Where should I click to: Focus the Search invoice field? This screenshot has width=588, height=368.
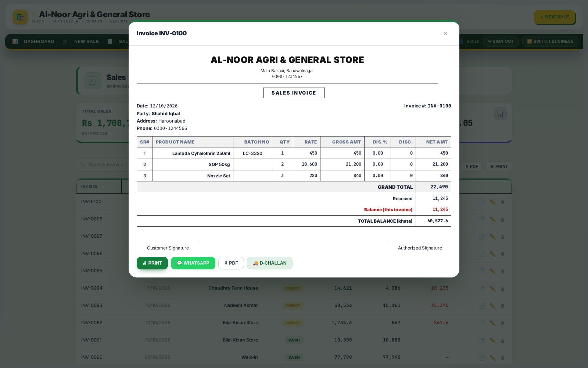(103, 164)
